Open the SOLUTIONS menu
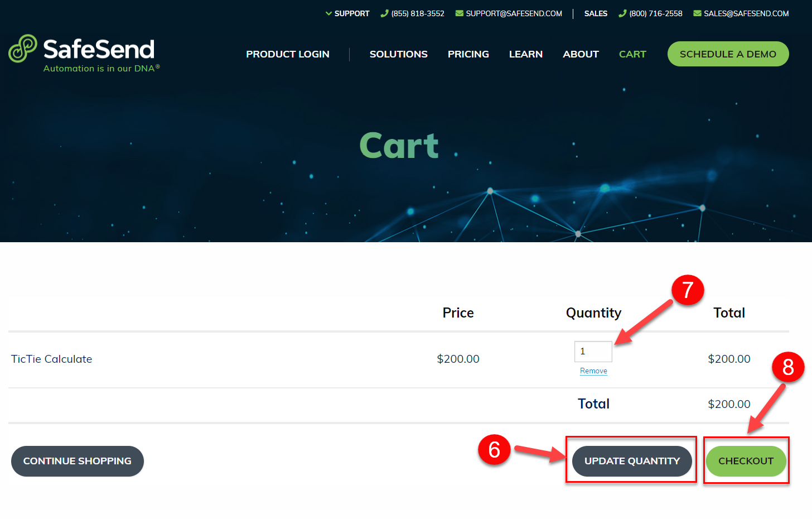Screen dimensions: 812x519 (398, 54)
